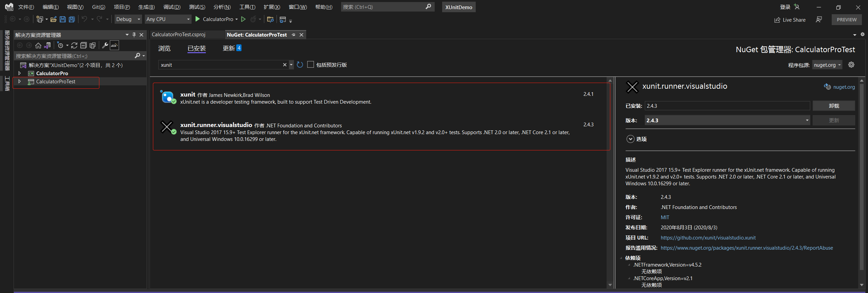Click the document window gear icon
Viewport: 868px width, 293px height.
(x=863, y=35)
